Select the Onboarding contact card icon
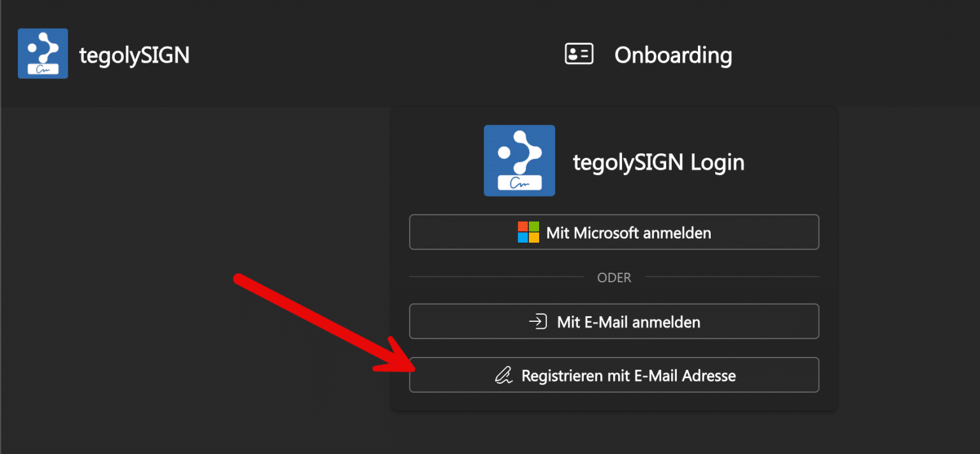The width and height of the screenshot is (980, 454). click(578, 54)
